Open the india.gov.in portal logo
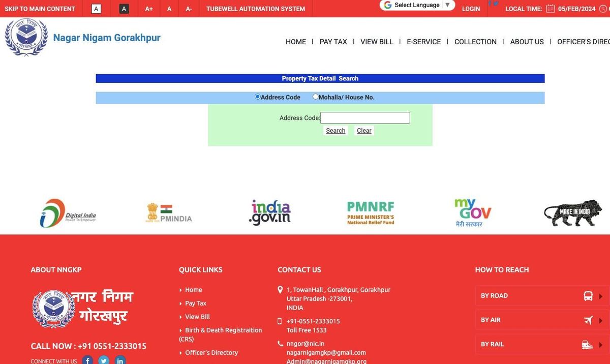 coord(270,213)
